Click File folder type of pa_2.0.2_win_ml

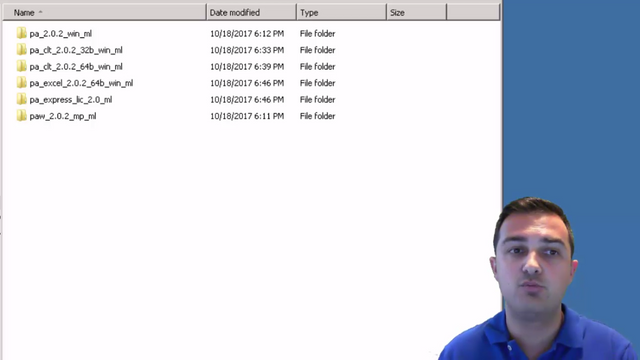(x=318, y=33)
